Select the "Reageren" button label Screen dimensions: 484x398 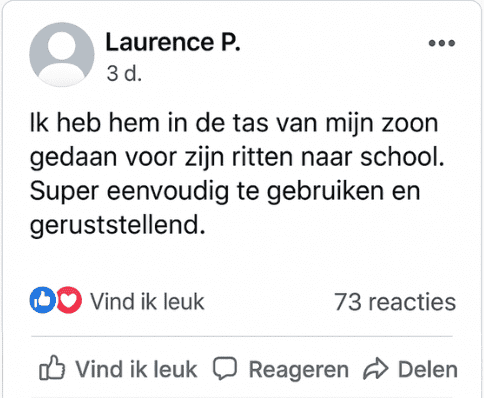click(x=299, y=370)
